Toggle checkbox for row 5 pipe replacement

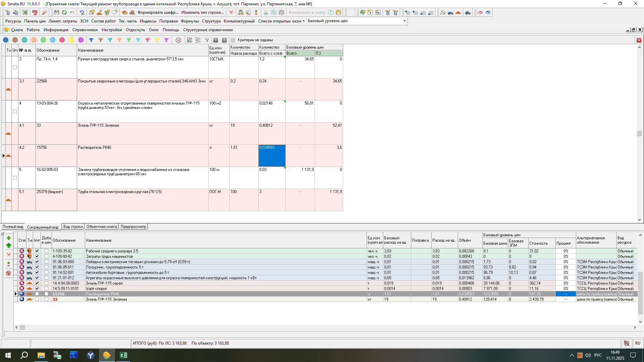[15, 178]
